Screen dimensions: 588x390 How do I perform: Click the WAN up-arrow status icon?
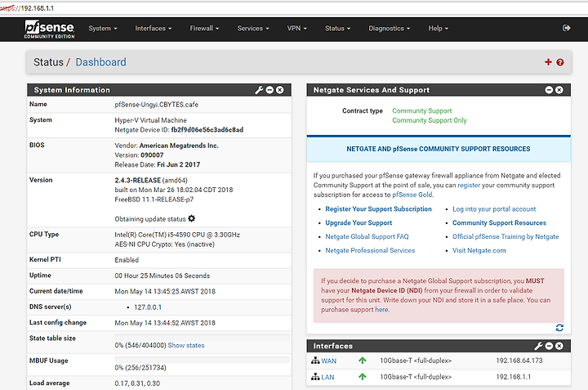pyautogui.click(x=363, y=361)
